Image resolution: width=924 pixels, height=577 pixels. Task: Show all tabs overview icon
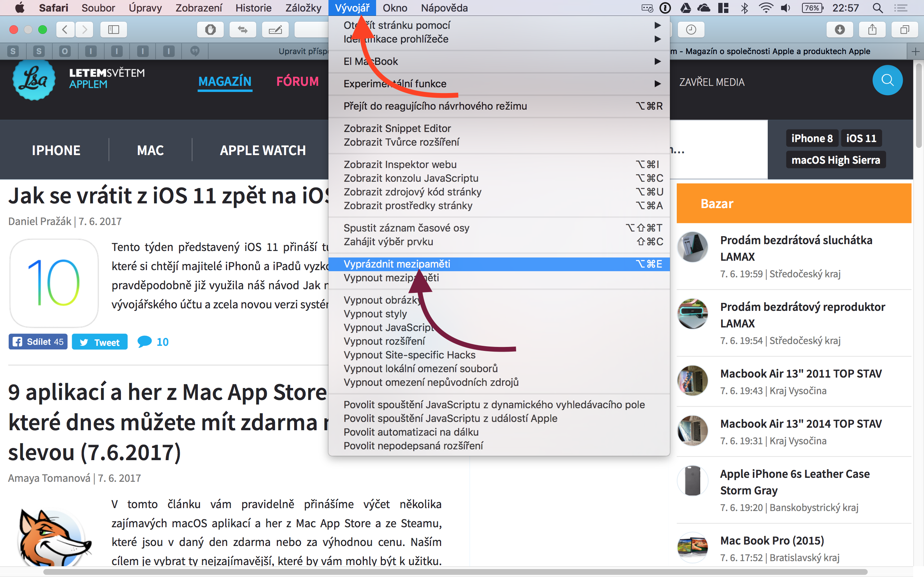(x=905, y=29)
